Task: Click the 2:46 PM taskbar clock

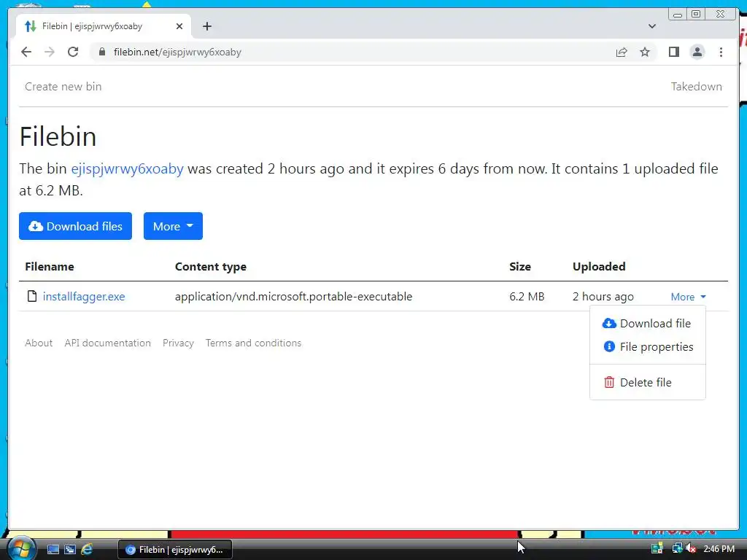Action: click(x=719, y=549)
